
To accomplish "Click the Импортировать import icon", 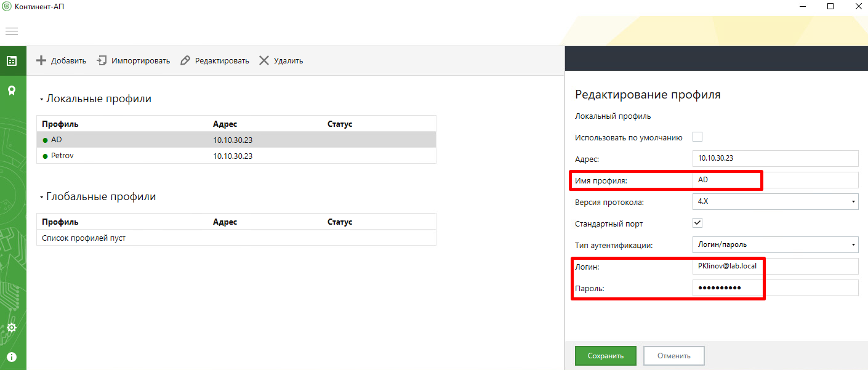I will coord(102,60).
